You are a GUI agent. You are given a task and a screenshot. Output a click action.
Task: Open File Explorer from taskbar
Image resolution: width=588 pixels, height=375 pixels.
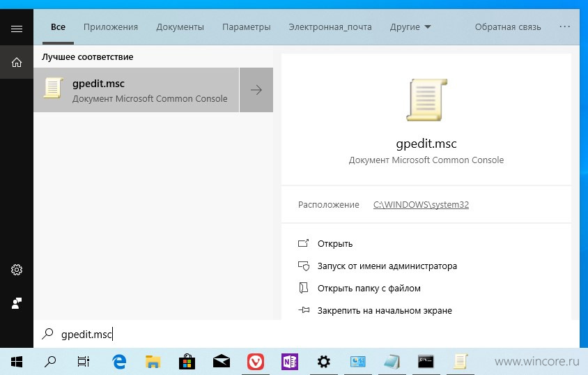click(x=153, y=362)
